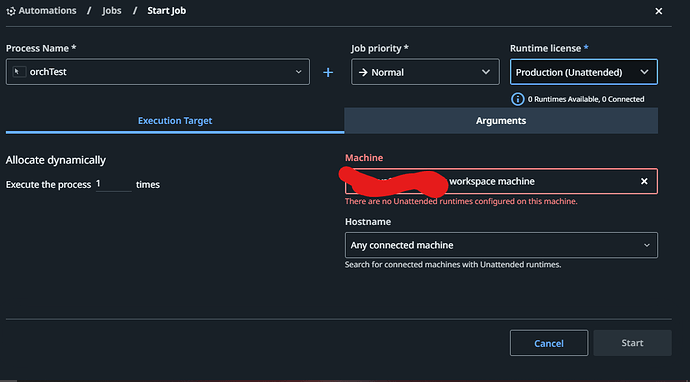This screenshot has height=382, width=690.
Task: Close the Start Job dialog
Action: tap(658, 11)
